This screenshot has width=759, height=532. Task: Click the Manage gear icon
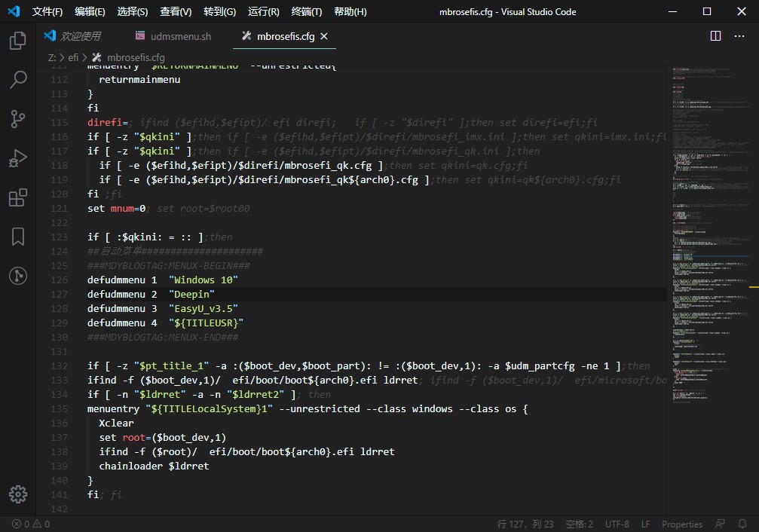click(x=18, y=494)
